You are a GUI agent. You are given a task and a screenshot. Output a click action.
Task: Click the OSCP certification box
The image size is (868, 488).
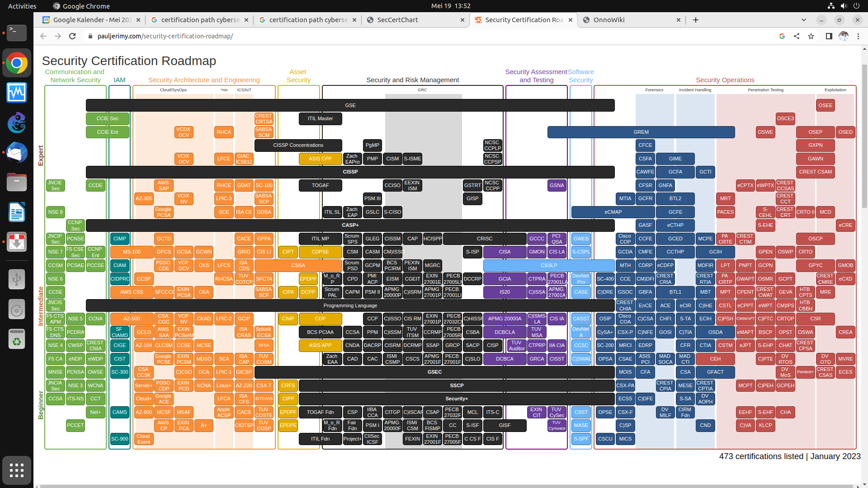[815, 239]
